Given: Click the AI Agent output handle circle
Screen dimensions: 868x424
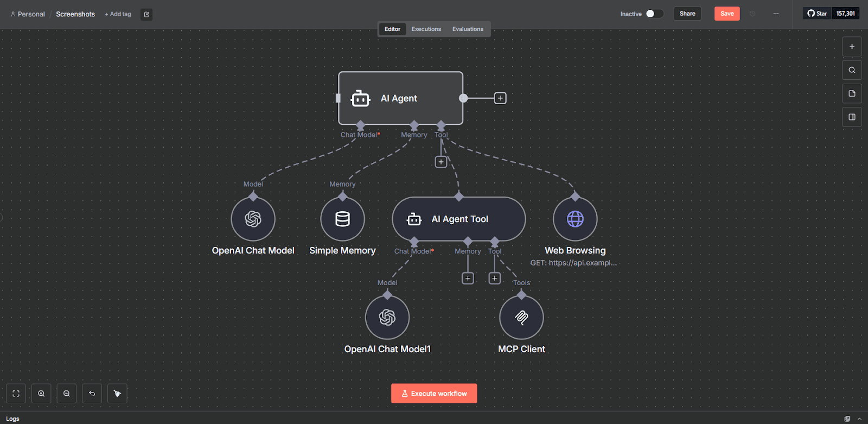Looking at the screenshot, I should (x=463, y=98).
